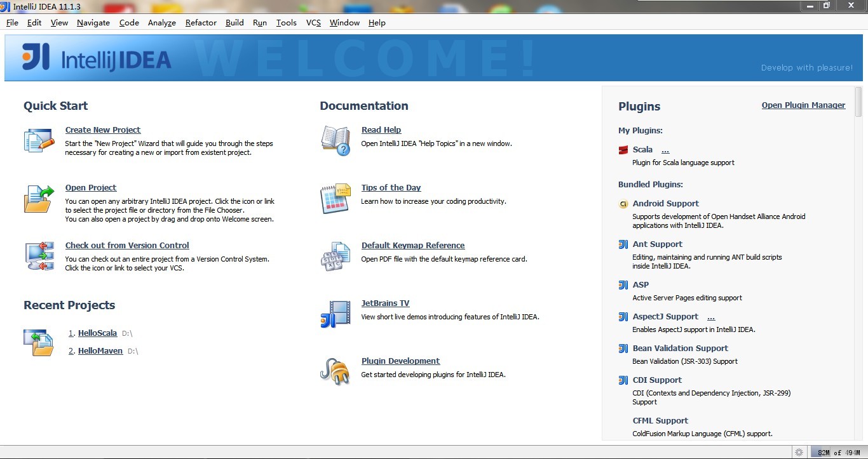Click the Bean Validation Support plugin name
The height and width of the screenshot is (459, 868).
pyautogui.click(x=680, y=349)
